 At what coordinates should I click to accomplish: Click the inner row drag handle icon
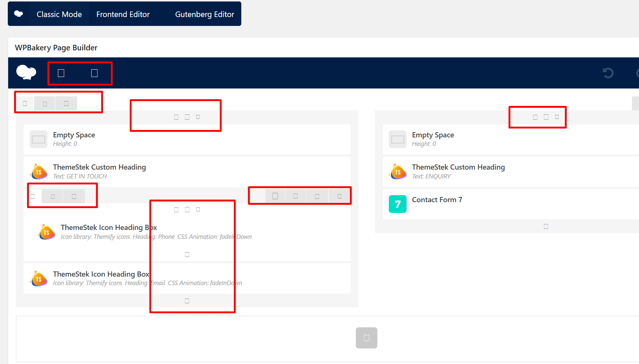point(33,196)
